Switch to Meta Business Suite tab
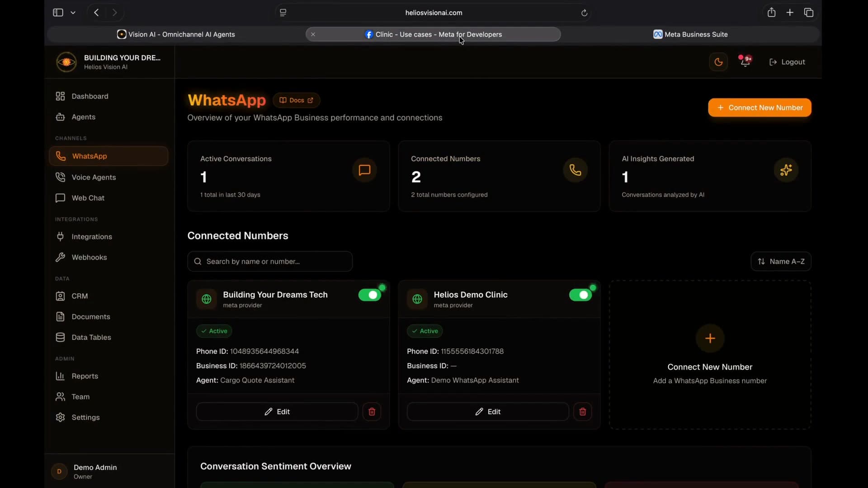 (x=690, y=34)
